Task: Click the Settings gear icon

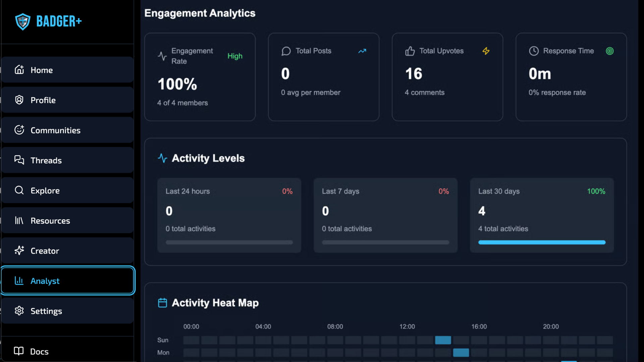Action: click(19, 311)
